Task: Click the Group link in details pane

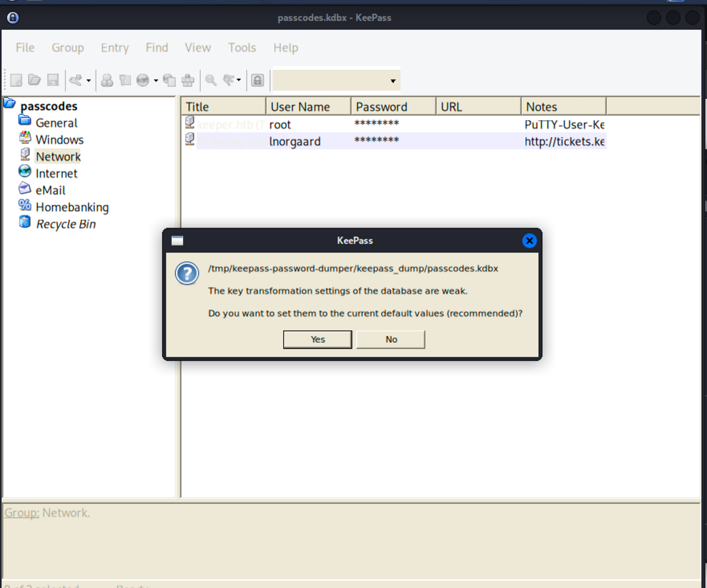Action: click(22, 513)
